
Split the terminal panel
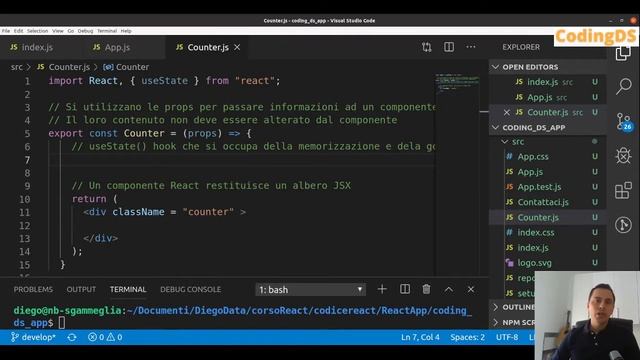(x=404, y=289)
